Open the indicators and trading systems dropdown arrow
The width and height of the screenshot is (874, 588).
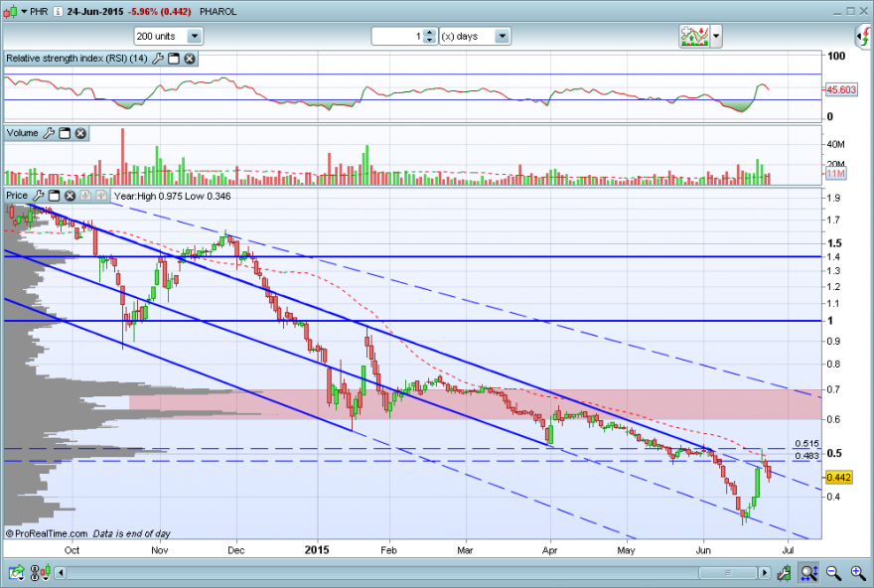pyautogui.click(x=716, y=36)
